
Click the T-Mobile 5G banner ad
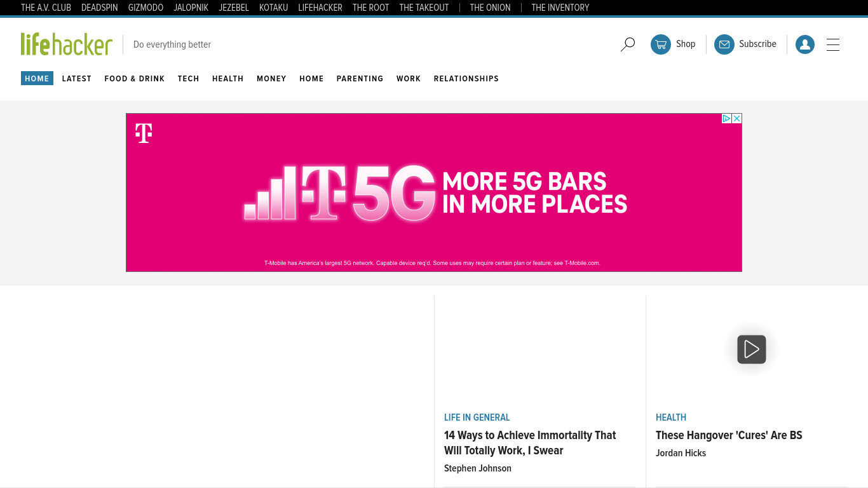[434, 193]
